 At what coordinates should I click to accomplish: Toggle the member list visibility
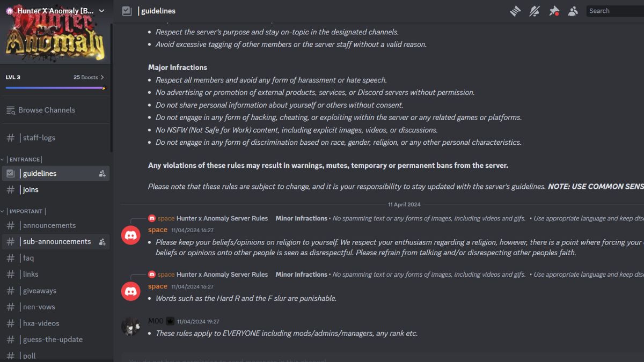click(x=573, y=11)
